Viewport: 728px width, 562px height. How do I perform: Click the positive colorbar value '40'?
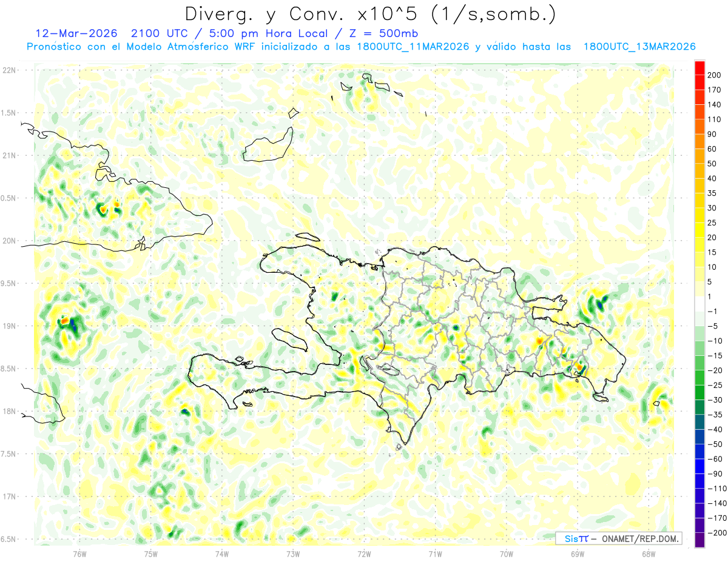pos(712,179)
